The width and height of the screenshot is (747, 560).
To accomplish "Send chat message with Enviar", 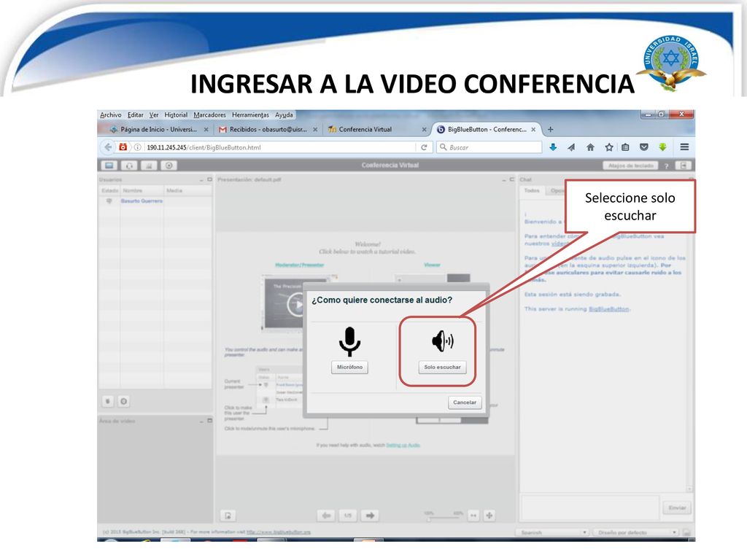I will (x=677, y=508).
